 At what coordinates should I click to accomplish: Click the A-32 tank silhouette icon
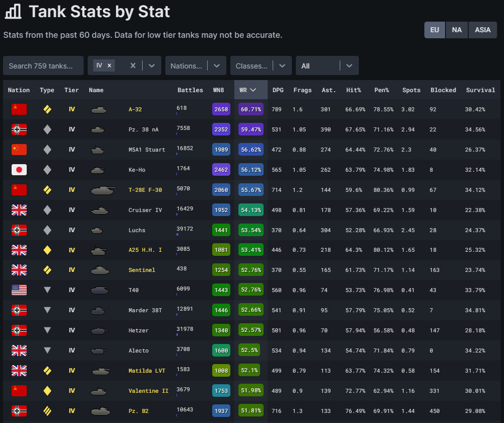click(x=99, y=109)
